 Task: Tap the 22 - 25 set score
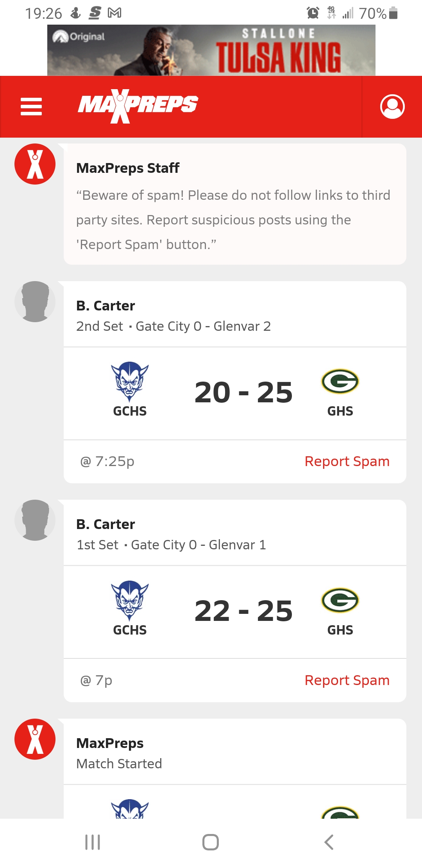[x=243, y=611]
